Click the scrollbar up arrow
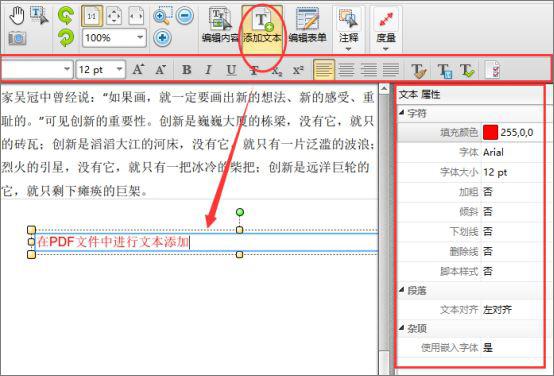 384,88
